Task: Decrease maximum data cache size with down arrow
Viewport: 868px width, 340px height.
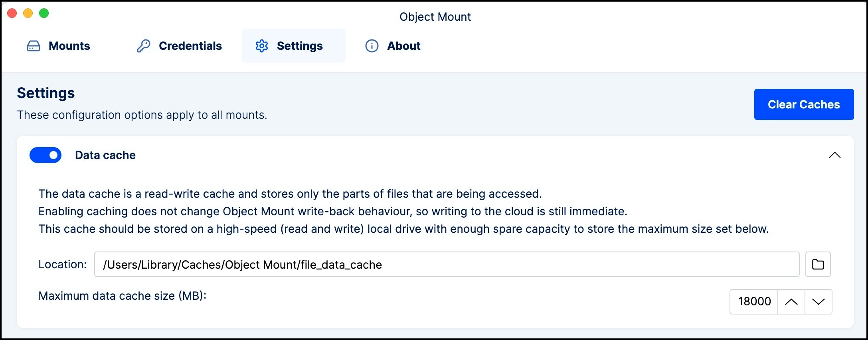Action: pos(818,302)
